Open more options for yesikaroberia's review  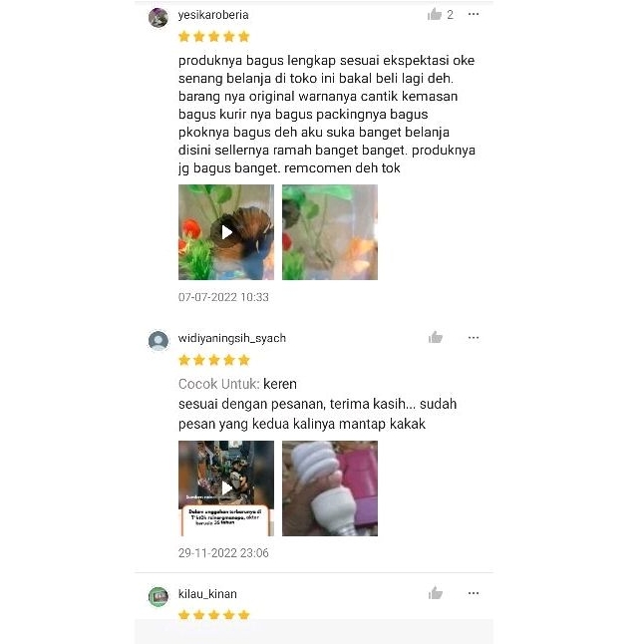[x=474, y=14]
